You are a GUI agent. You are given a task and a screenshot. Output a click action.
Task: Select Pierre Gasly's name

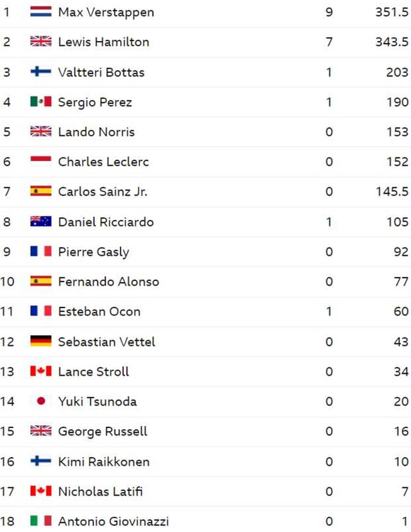pyautogui.click(x=93, y=252)
